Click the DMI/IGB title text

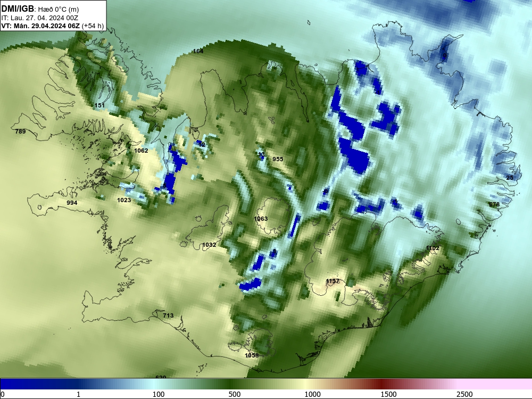pyautogui.click(x=18, y=9)
